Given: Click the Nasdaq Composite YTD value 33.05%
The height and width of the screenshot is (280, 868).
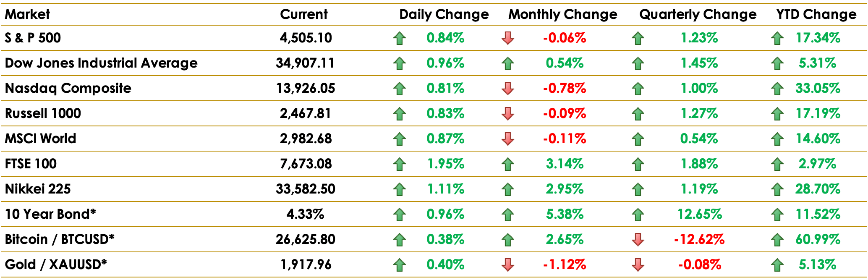Looking at the screenshot, I should [818, 88].
